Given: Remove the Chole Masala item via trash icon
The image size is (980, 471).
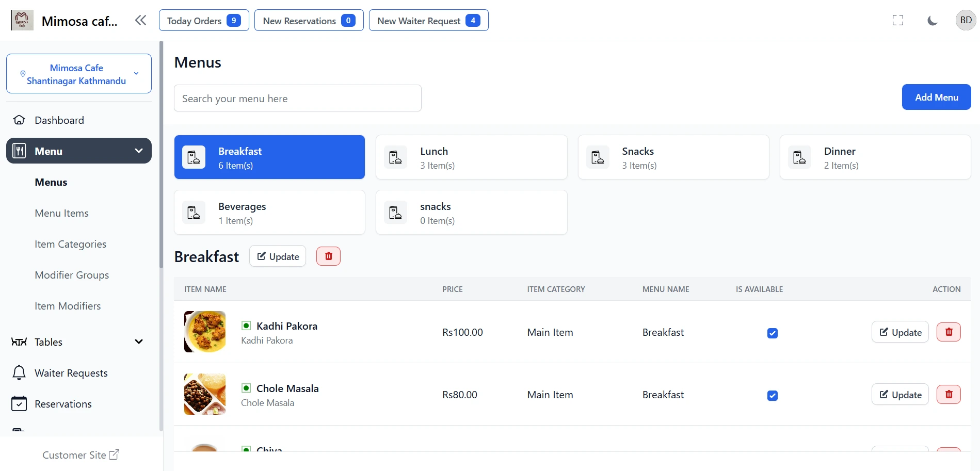Looking at the screenshot, I should pos(948,395).
